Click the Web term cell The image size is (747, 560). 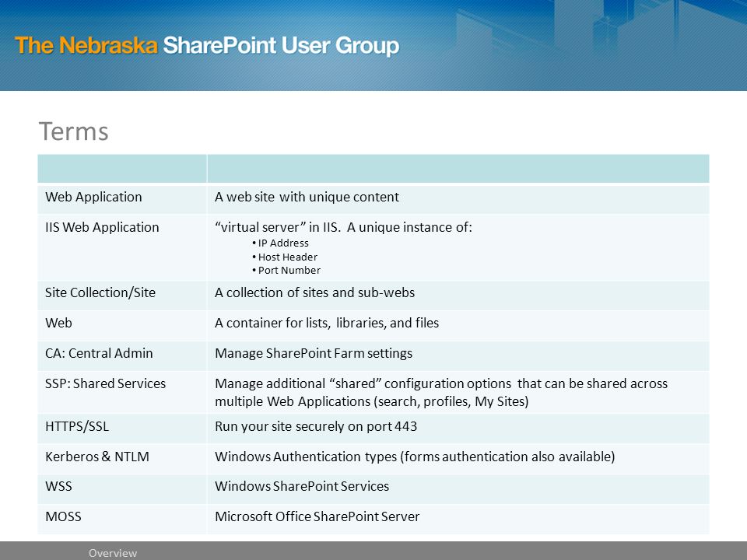click(x=122, y=325)
